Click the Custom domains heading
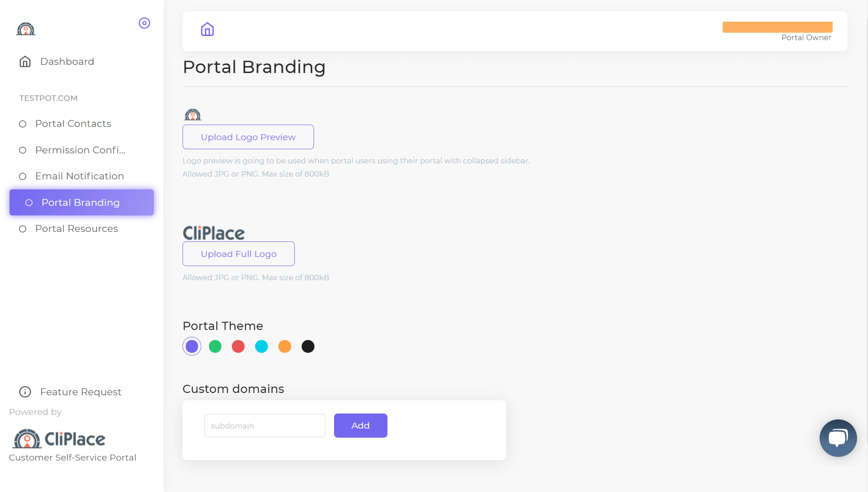Screen dimensions: 868x492 233,389
